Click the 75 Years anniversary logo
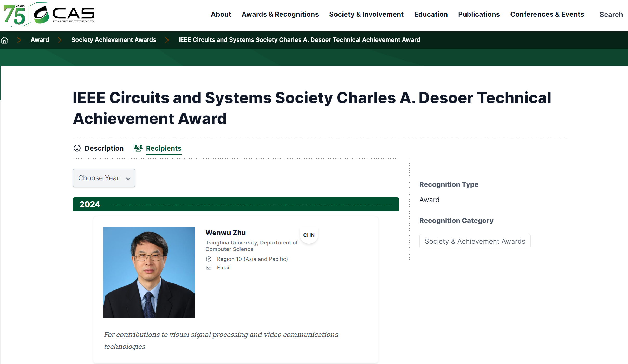Screen dimensions: 628x364 click(15, 15)
